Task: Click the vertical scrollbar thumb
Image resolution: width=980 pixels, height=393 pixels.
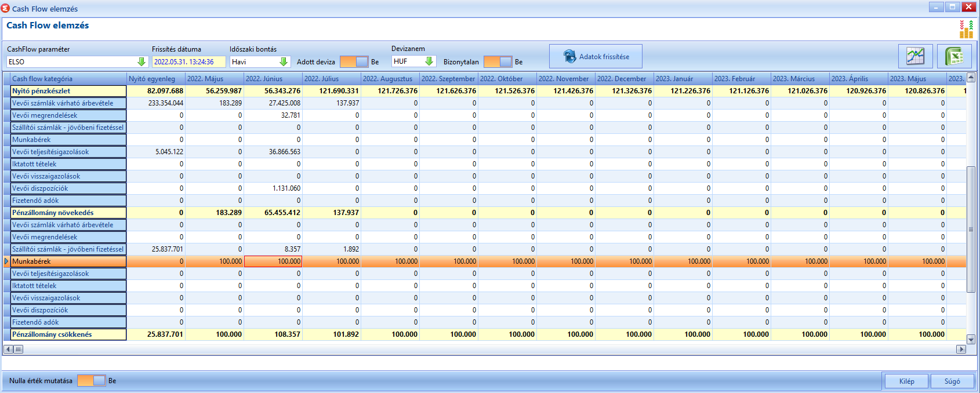Action: click(x=971, y=229)
